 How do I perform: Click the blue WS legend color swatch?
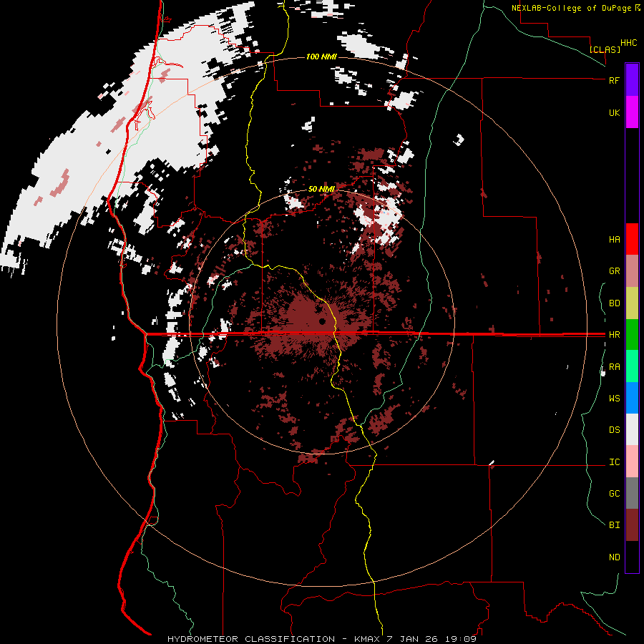click(632, 398)
